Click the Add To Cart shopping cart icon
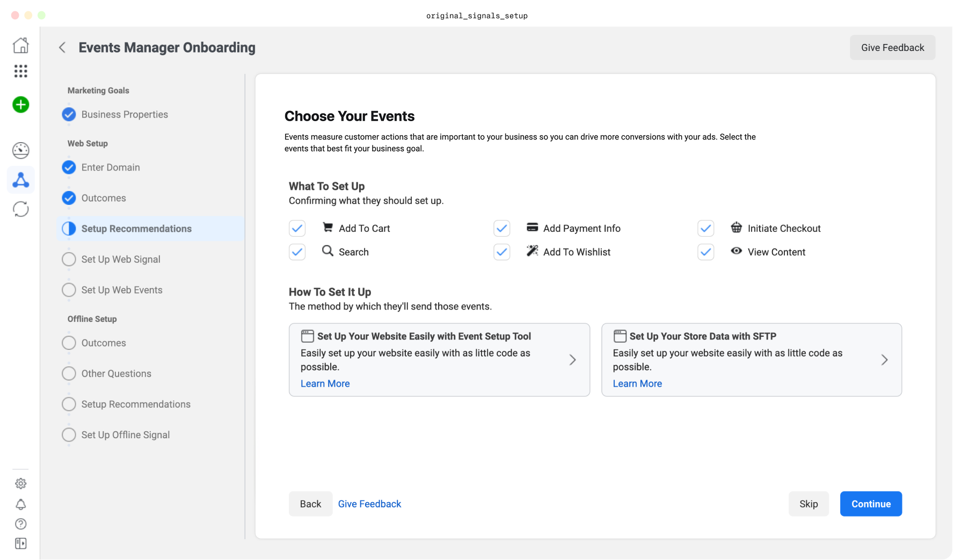This screenshot has width=954, height=560. pos(327,227)
